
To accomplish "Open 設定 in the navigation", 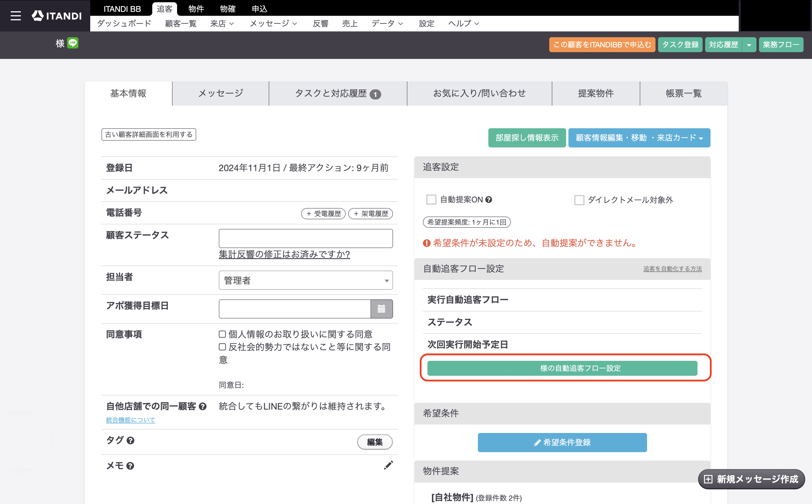I will [x=426, y=24].
